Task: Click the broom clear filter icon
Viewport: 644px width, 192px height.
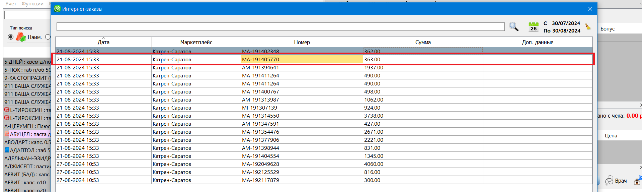Action: pos(588,26)
